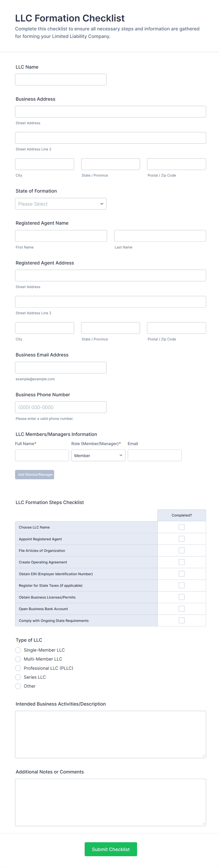Click the LLC Name input field
The width and height of the screenshot is (219, 868).
click(x=61, y=79)
